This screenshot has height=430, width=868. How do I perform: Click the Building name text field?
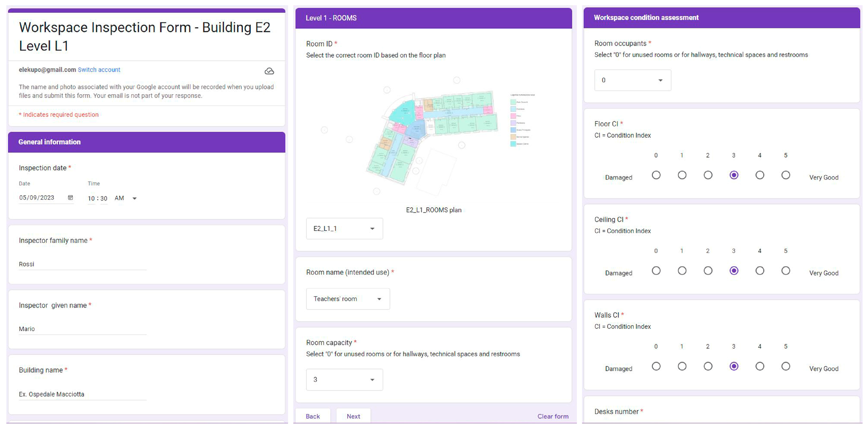point(82,394)
